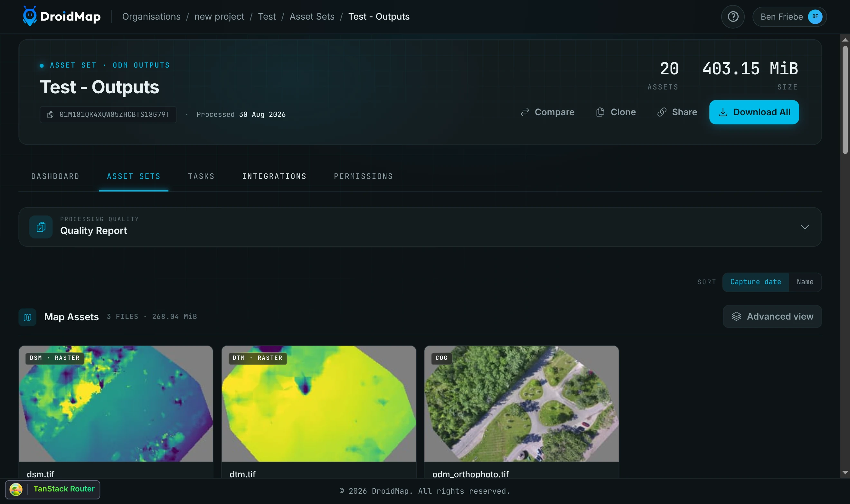The height and width of the screenshot is (504, 850).
Task: Click the 403.15 MiB size value
Action: 750,69
